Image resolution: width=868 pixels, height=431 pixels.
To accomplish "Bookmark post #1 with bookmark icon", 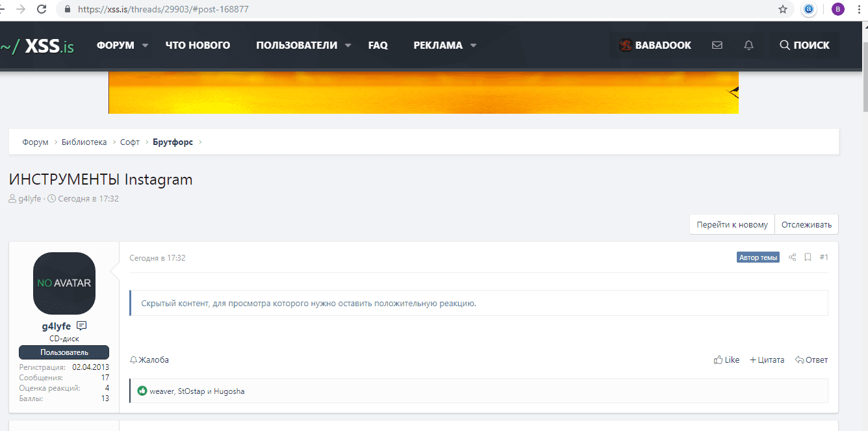I will pyautogui.click(x=808, y=257).
